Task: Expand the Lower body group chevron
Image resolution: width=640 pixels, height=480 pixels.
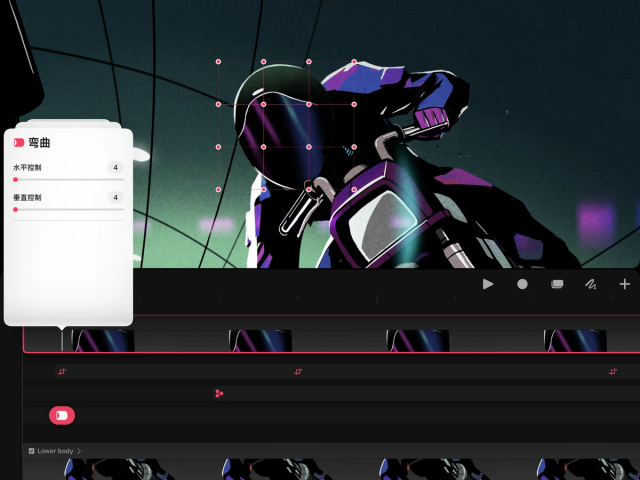Action: tap(79, 451)
